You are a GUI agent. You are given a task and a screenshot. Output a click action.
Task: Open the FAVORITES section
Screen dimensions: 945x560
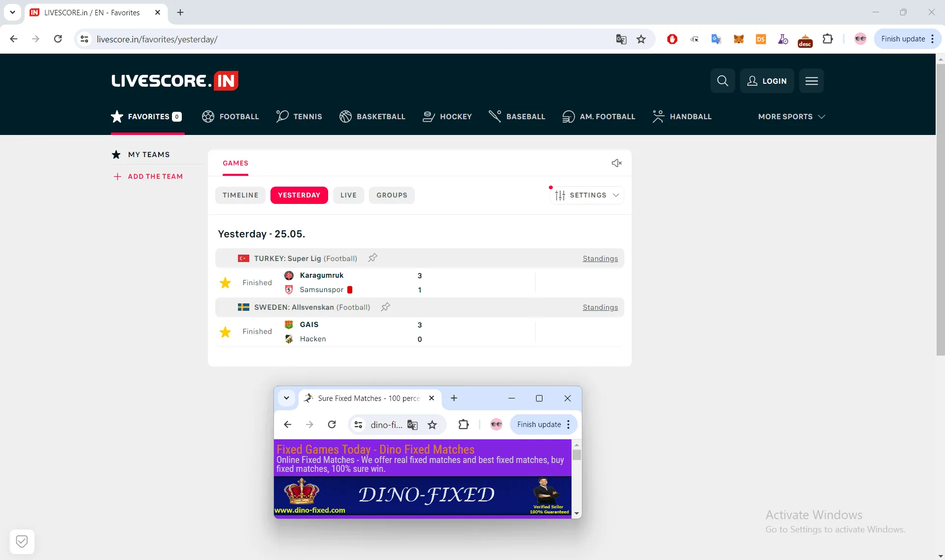147,117
